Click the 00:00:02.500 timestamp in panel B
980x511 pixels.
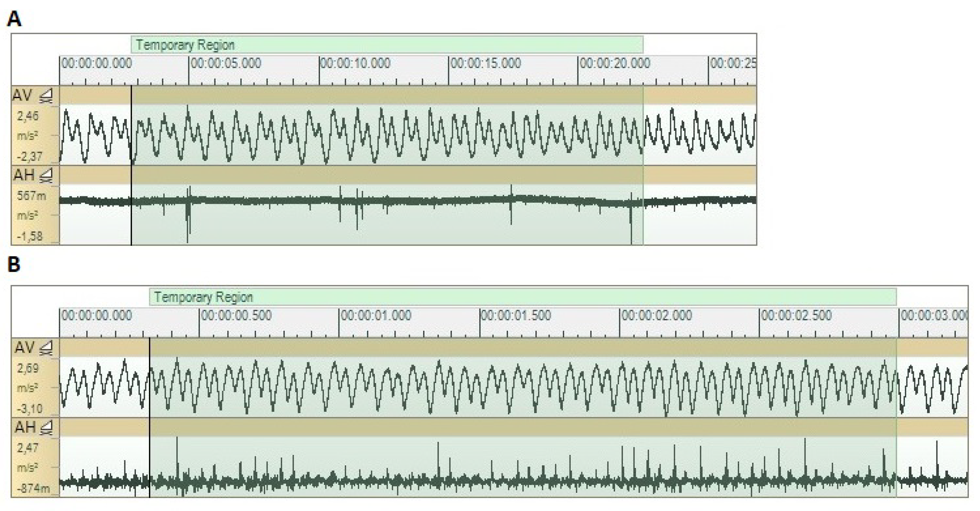796,316
